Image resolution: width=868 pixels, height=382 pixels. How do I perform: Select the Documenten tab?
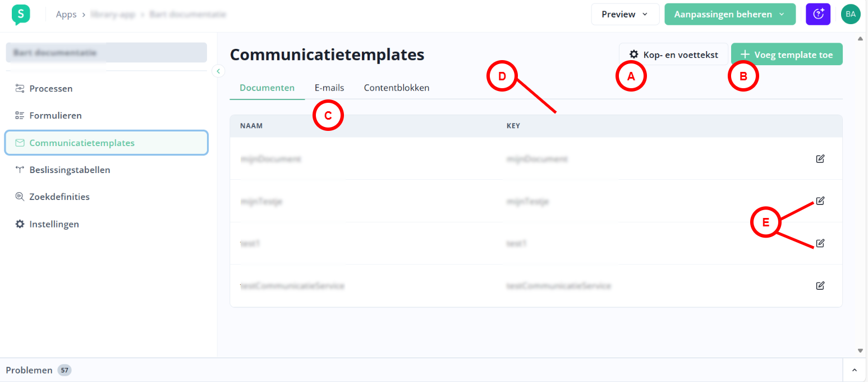point(267,88)
